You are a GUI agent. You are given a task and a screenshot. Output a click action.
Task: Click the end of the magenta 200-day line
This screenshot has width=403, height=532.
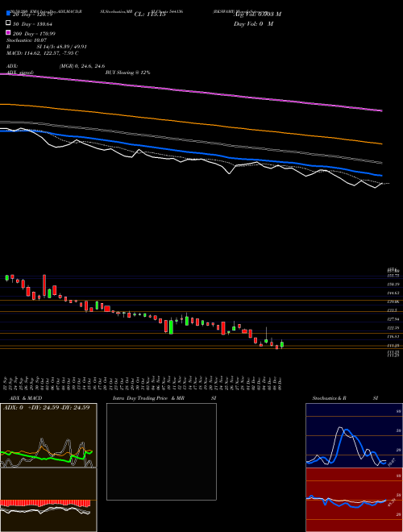[381, 110]
